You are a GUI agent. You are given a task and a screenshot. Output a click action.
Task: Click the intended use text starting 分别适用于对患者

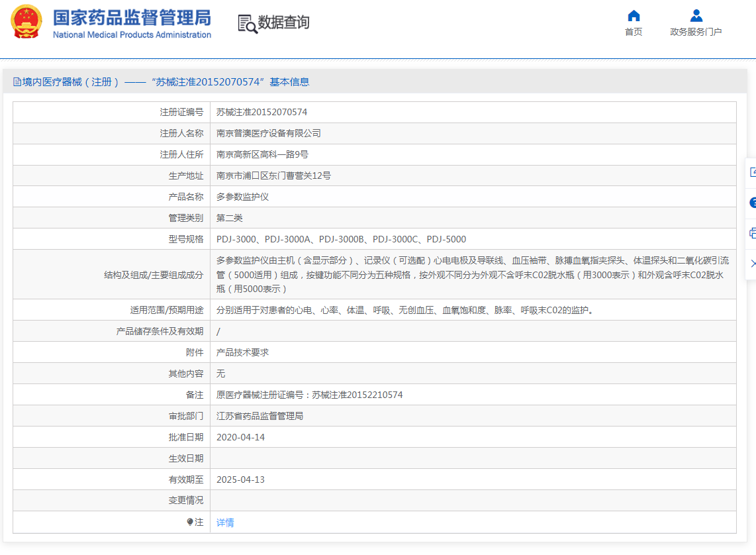coord(406,310)
